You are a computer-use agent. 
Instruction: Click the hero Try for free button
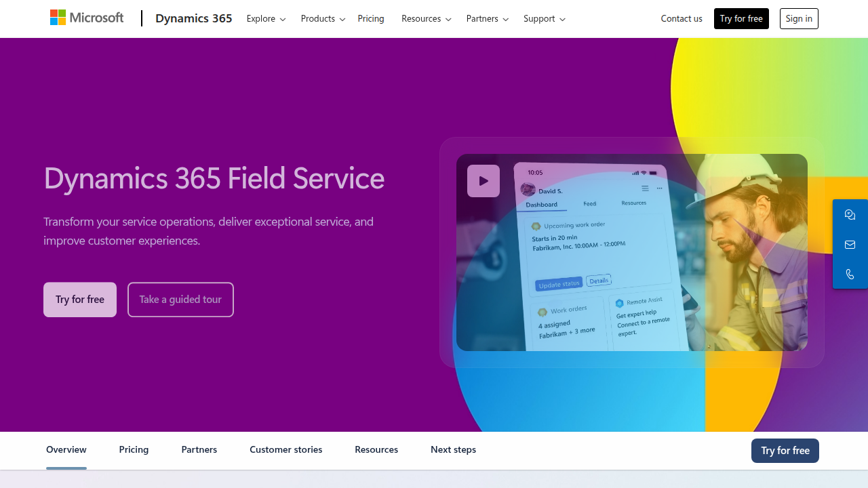pos(80,300)
